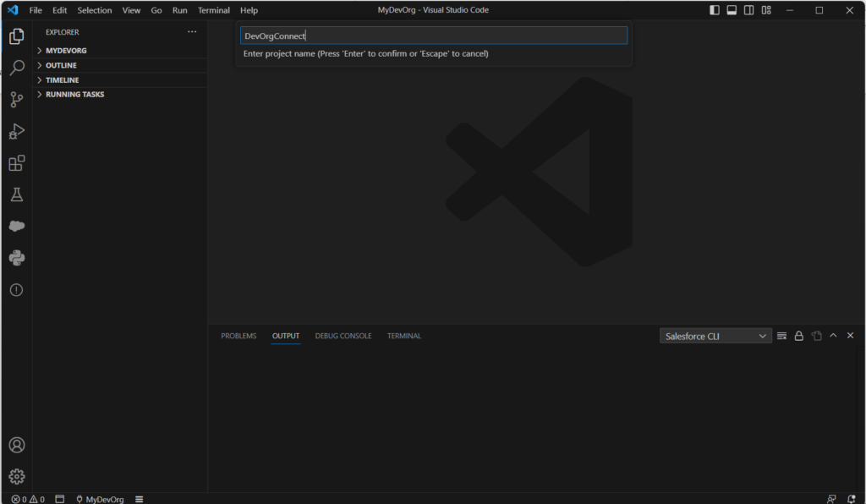This screenshot has height=504, width=866.
Task: Open the Testing flask icon
Action: pos(16,194)
